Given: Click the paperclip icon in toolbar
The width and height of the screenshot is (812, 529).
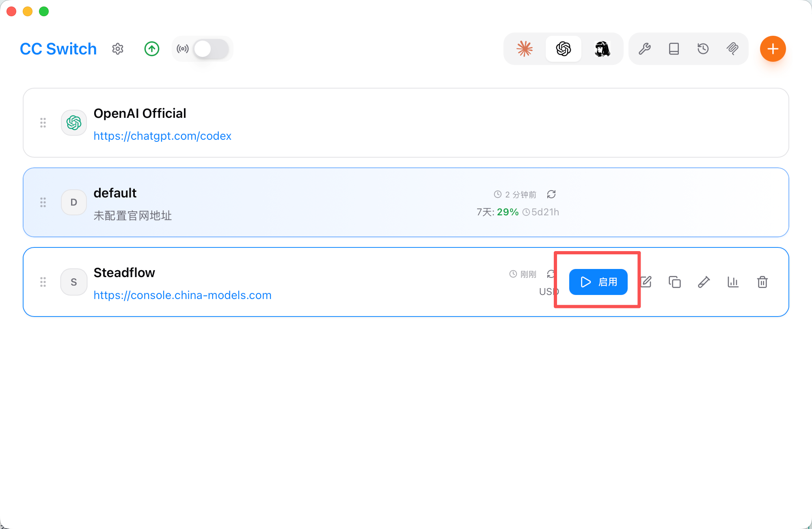Looking at the screenshot, I should click(x=732, y=49).
